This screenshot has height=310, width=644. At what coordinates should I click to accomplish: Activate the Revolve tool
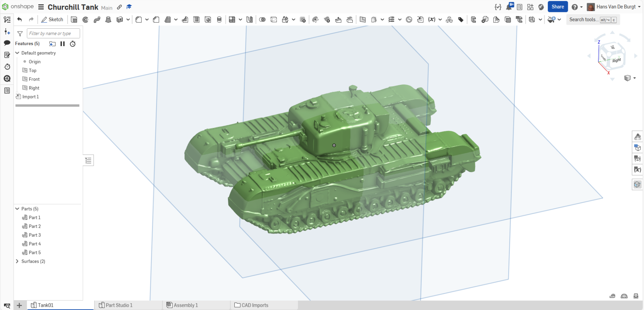coord(86,20)
